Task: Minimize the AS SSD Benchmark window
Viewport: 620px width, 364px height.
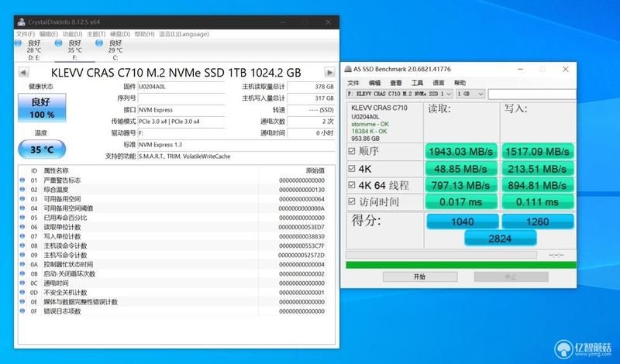Action: 521,69
